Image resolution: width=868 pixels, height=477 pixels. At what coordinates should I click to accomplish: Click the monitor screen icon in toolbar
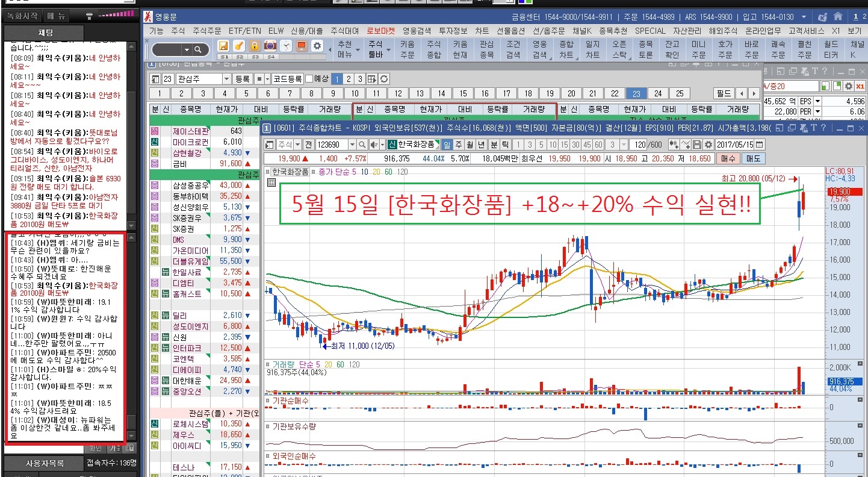pos(302,46)
